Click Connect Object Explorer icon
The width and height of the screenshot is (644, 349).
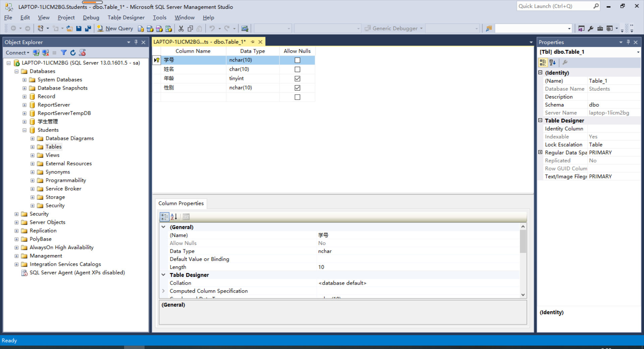point(36,53)
